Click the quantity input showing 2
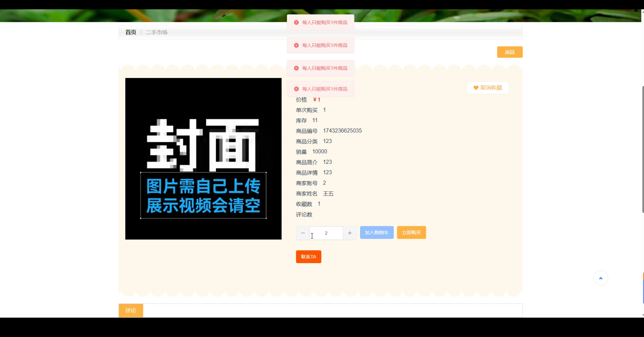The height and width of the screenshot is (337, 644). click(x=326, y=233)
